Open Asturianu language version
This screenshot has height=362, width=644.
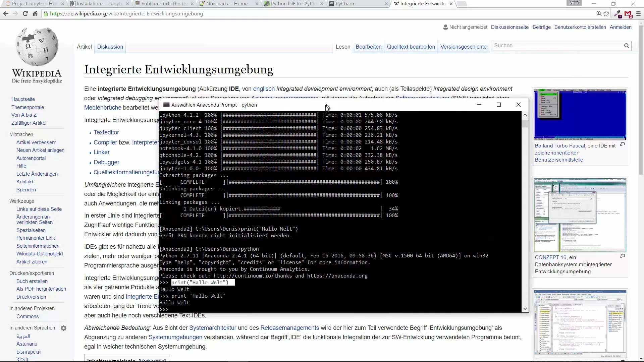(27, 344)
